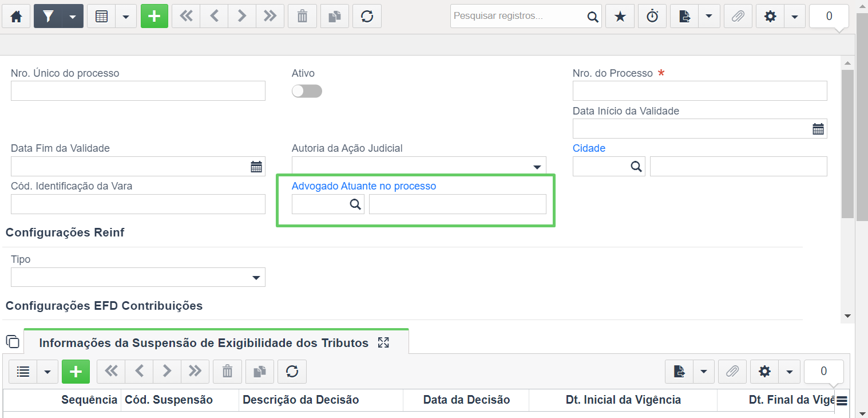The height and width of the screenshot is (418, 868).
Task: Export lower grid with export icon
Action: click(679, 372)
